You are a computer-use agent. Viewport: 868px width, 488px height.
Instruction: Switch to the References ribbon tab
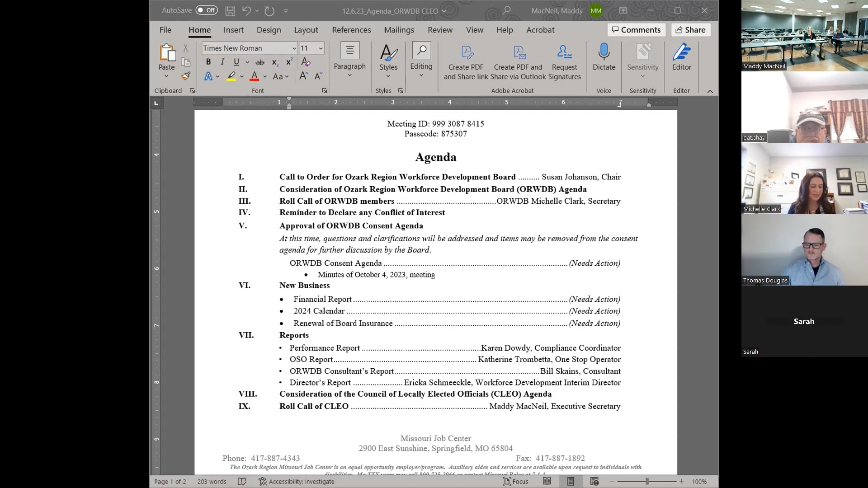click(x=351, y=30)
